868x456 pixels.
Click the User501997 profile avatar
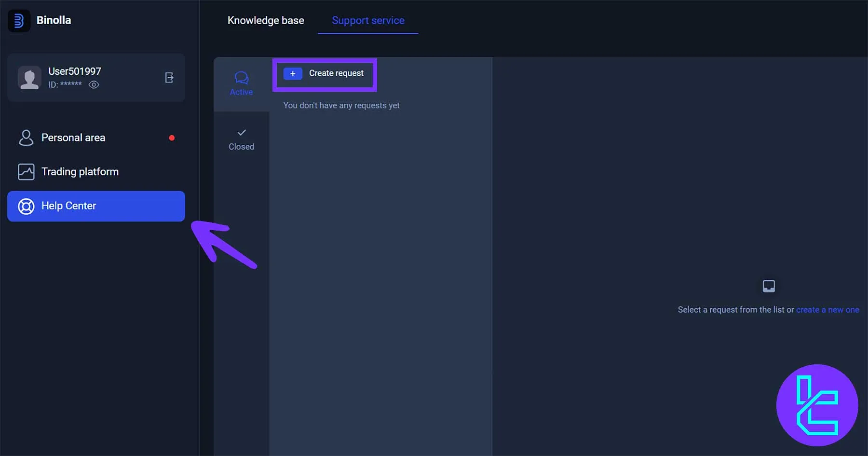[29, 78]
